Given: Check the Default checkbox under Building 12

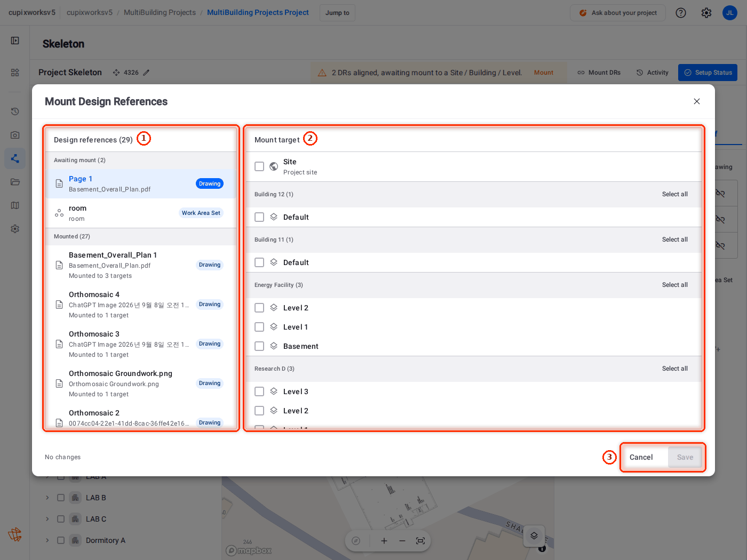Looking at the screenshot, I should pyautogui.click(x=259, y=217).
